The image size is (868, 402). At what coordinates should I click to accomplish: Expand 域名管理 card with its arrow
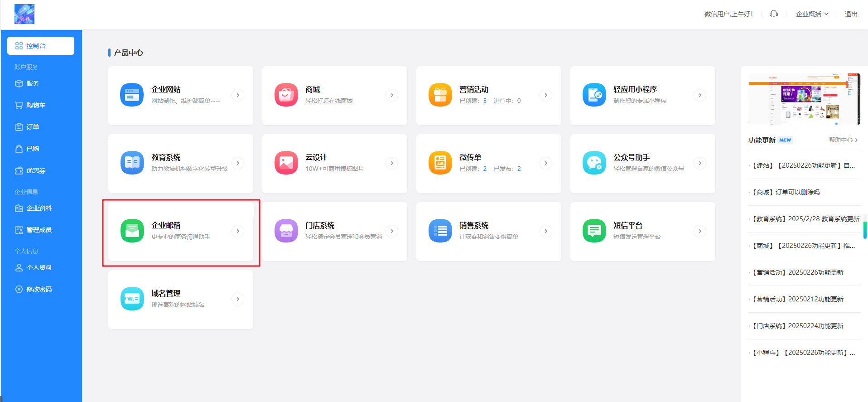[x=238, y=299]
